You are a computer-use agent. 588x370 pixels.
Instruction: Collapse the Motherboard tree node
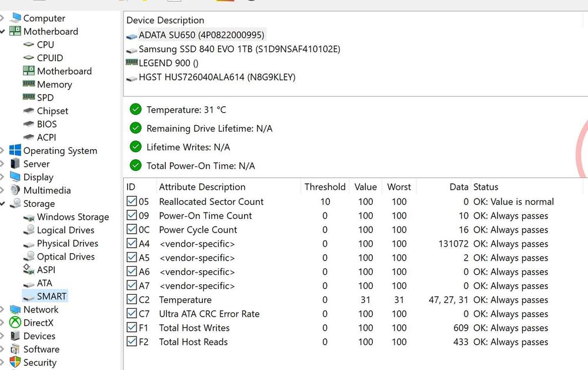[x=2, y=32]
